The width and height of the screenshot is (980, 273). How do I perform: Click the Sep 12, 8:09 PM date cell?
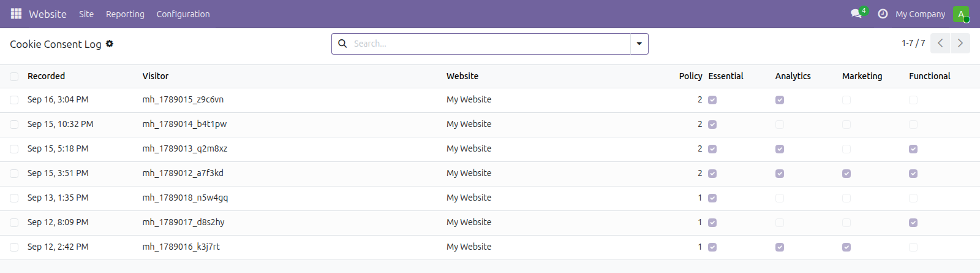[x=58, y=222]
